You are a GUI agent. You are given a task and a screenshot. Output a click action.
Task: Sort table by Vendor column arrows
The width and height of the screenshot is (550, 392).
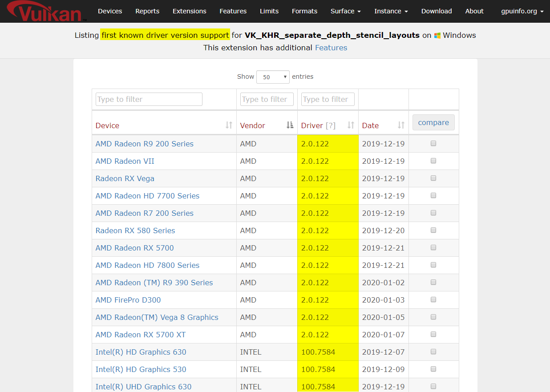click(x=290, y=125)
